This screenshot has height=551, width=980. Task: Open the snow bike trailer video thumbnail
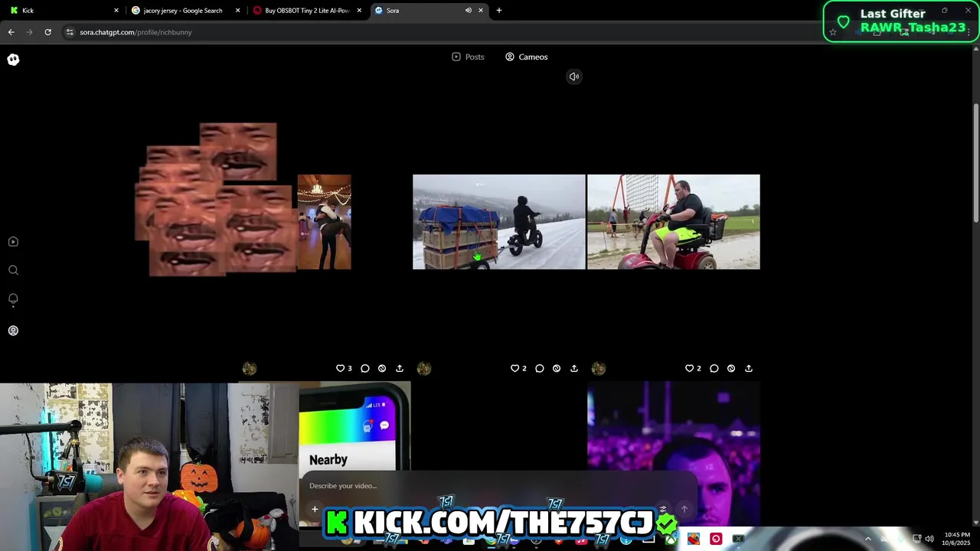(498, 222)
